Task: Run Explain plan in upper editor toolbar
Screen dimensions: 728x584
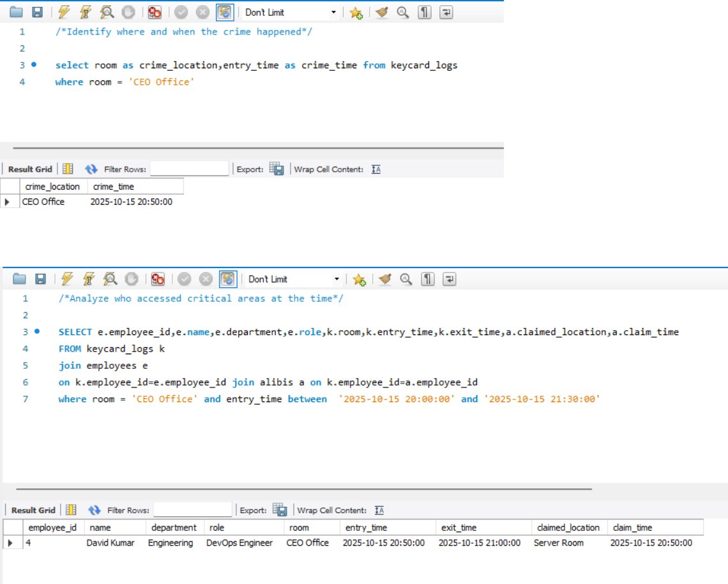Action: click(107, 12)
